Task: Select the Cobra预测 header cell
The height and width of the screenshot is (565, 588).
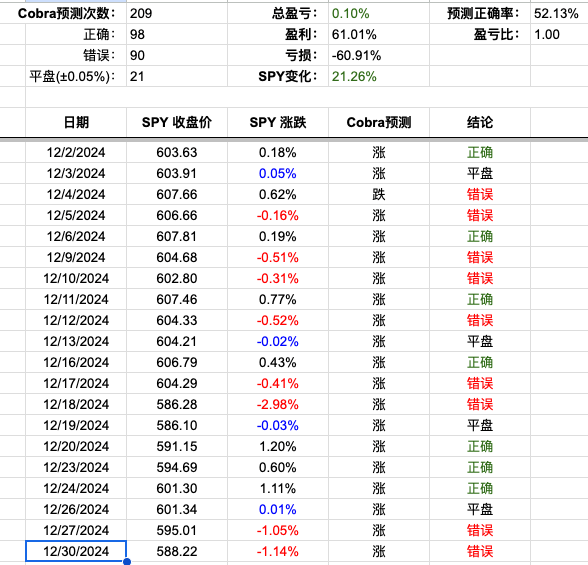Action: coord(379,122)
